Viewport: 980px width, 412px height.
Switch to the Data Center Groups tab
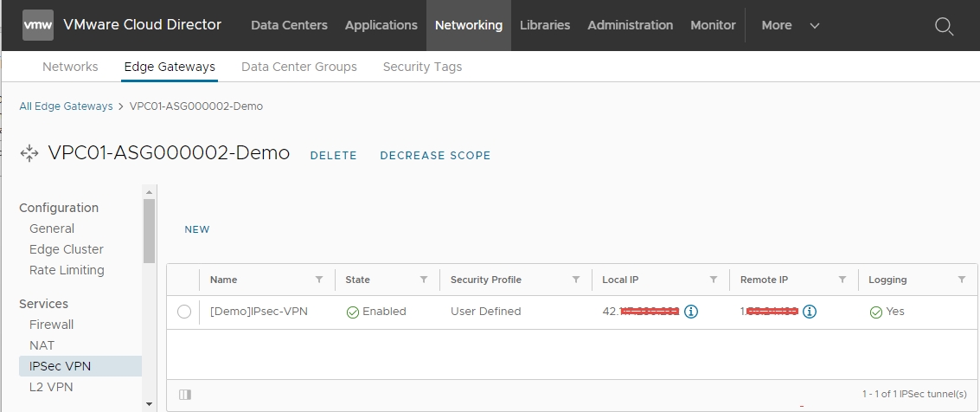pyautogui.click(x=299, y=67)
